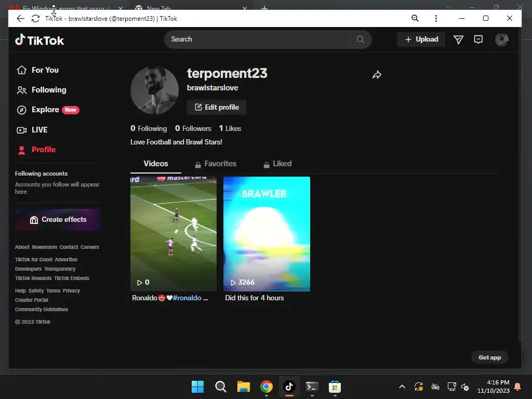Open the three-dot app menu
This screenshot has width=532, height=399.
click(436, 18)
